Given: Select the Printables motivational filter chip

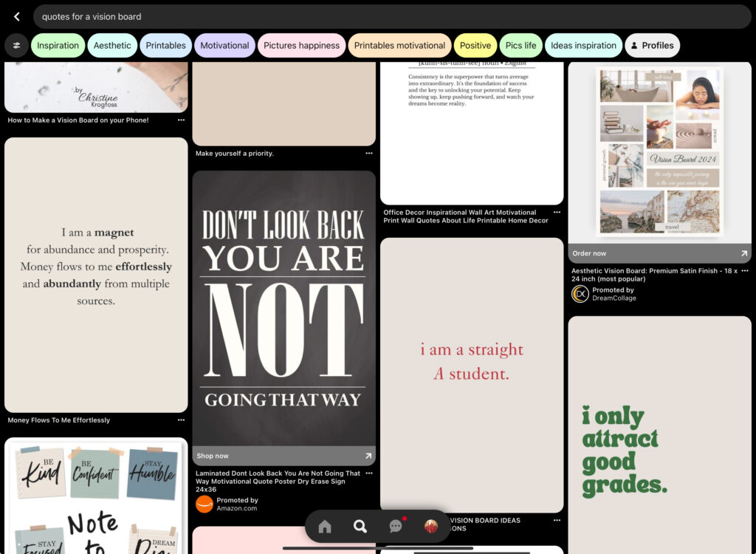Looking at the screenshot, I should point(399,45).
